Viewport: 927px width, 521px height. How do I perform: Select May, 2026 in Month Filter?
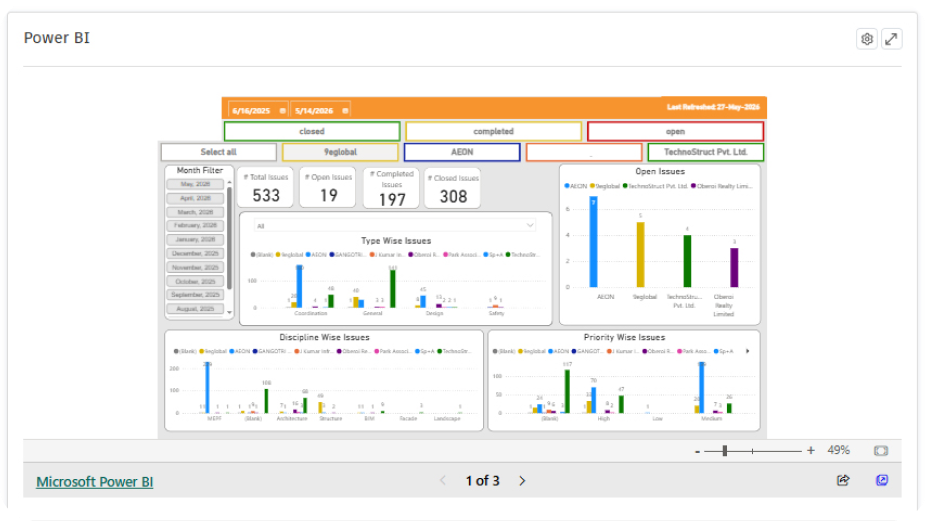click(x=195, y=184)
